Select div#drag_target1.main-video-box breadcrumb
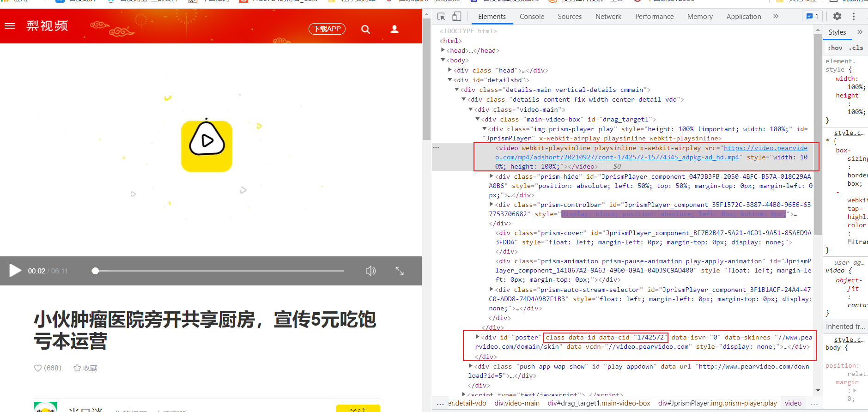868x412 pixels. (x=599, y=403)
